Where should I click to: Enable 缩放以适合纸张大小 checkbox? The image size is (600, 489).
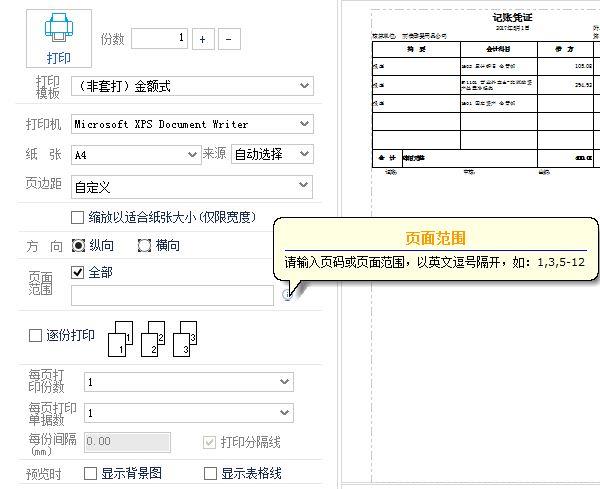[x=77, y=217]
